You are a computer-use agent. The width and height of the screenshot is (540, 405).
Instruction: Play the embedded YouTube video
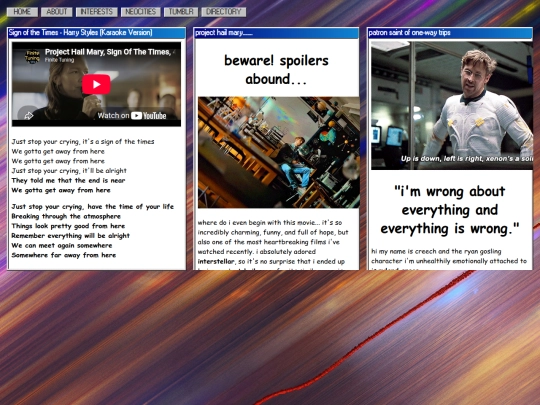point(96,84)
